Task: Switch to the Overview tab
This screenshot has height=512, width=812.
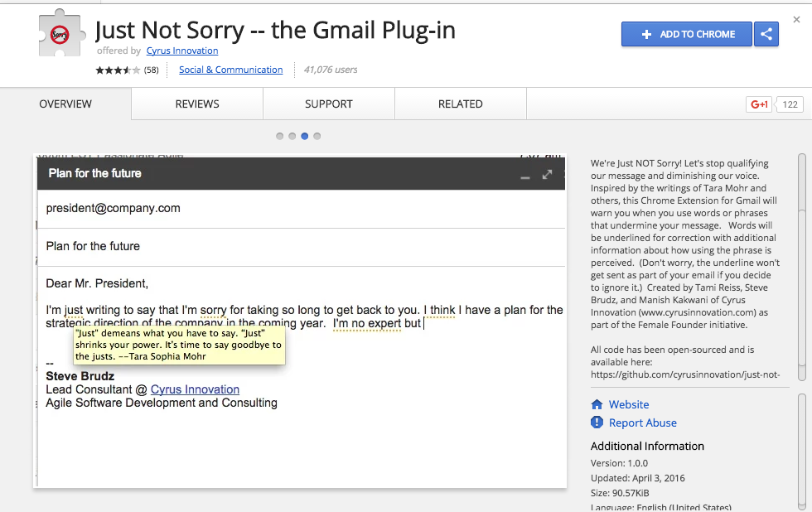Action: [65, 104]
